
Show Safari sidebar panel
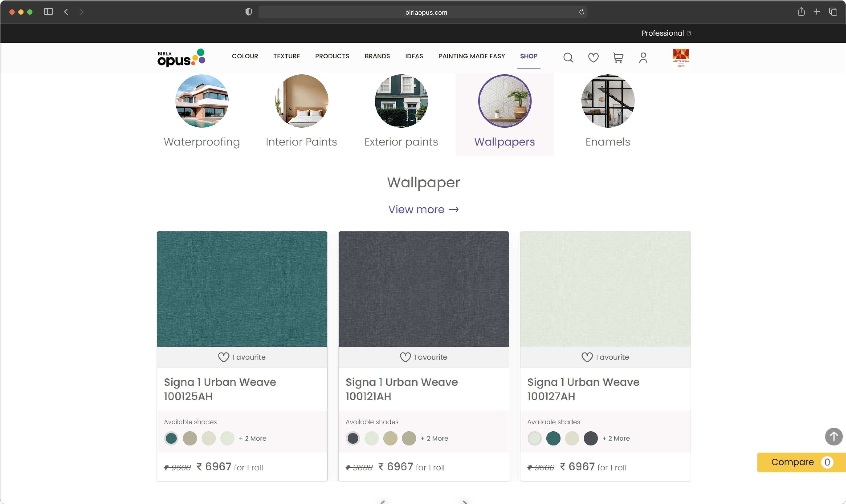coord(48,12)
